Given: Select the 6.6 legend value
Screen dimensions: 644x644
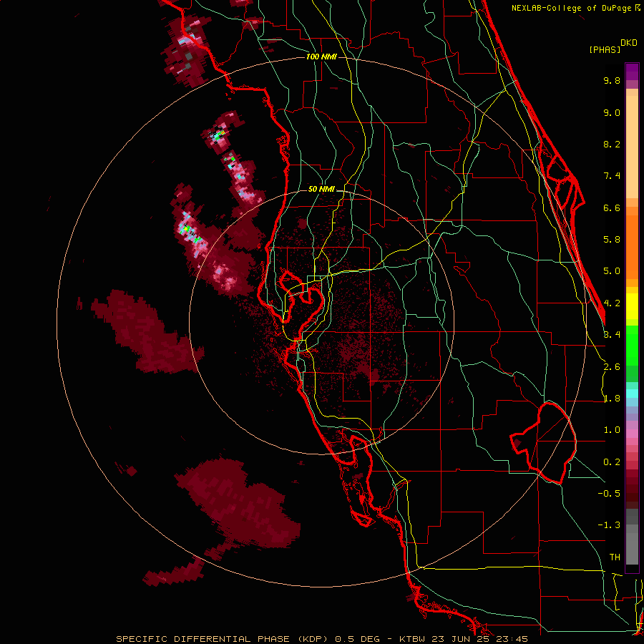Looking at the screenshot, I should point(612,208).
